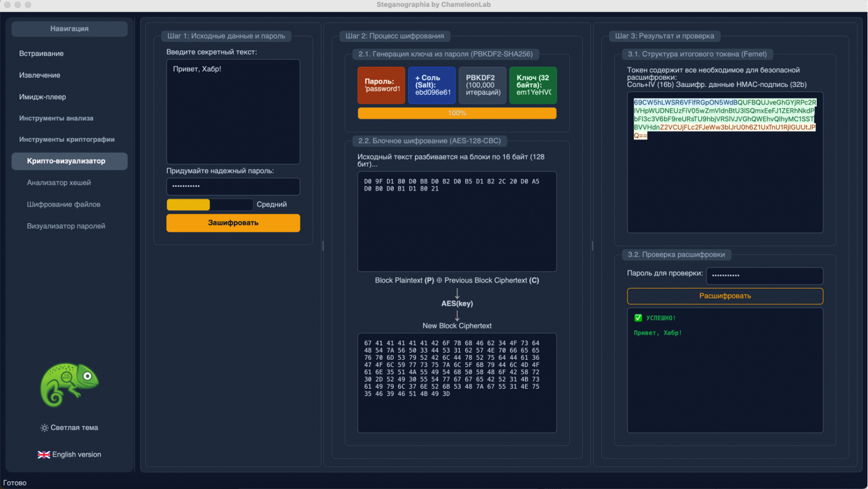Open the Извлечение section

click(x=40, y=75)
